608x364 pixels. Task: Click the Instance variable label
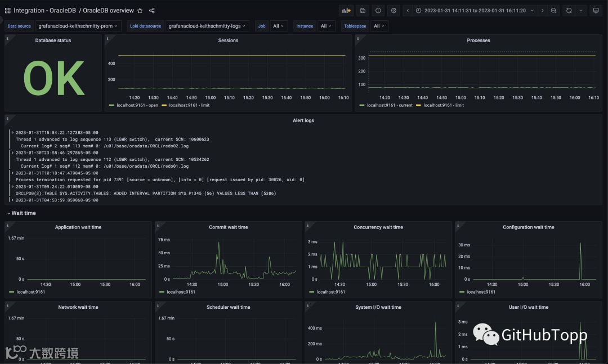[305, 26]
